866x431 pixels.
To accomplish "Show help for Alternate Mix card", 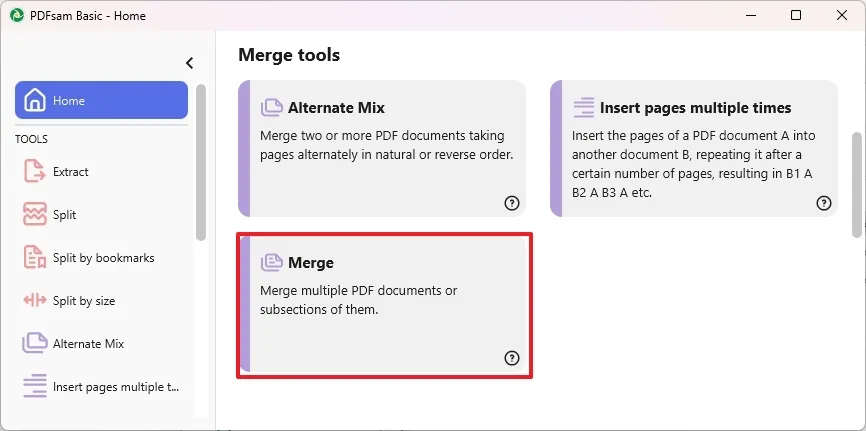I will tap(512, 203).
